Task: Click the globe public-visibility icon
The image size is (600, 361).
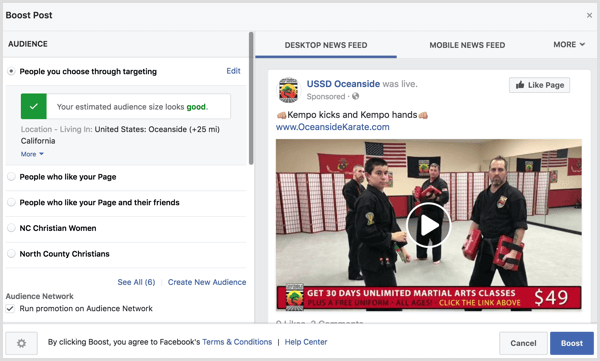Action: point(355,96)
